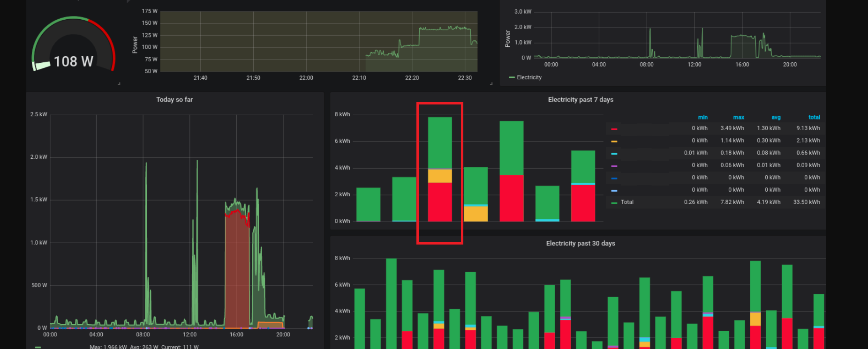Viewport: 868px width, 349px height.
Task: Click the 1.14 kWh max value
Action: pyautogui.click(x=732, y=141)
